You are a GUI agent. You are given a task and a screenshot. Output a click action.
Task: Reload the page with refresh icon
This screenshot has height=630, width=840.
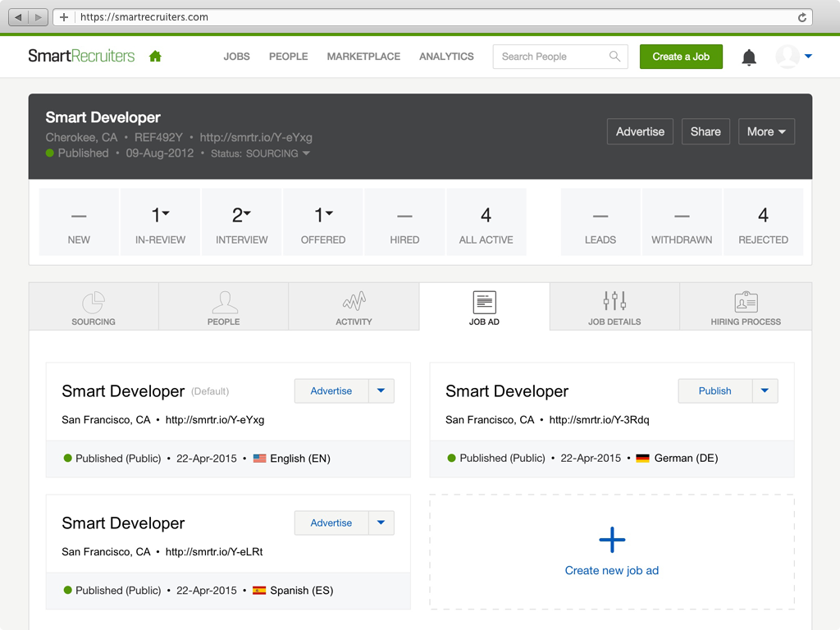point(802,17)
